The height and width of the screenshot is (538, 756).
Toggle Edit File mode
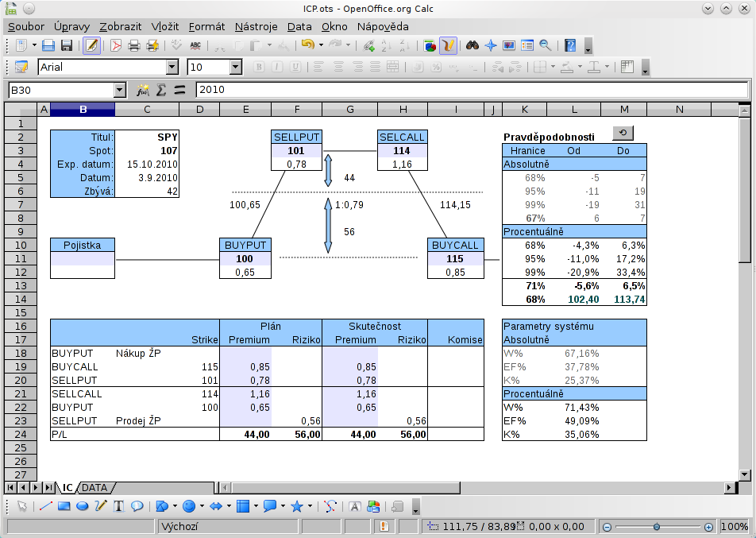click(x=91, y=45)
